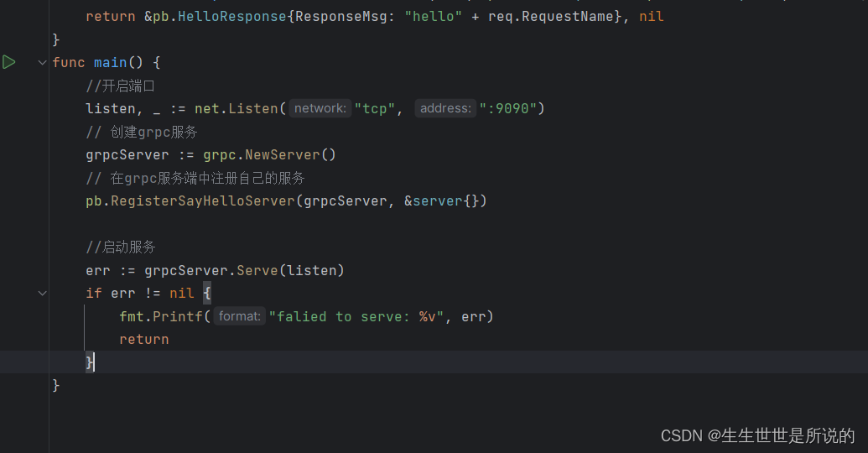Place cursor on 'main' function name

pyautogui.click(x=110, y=63)
